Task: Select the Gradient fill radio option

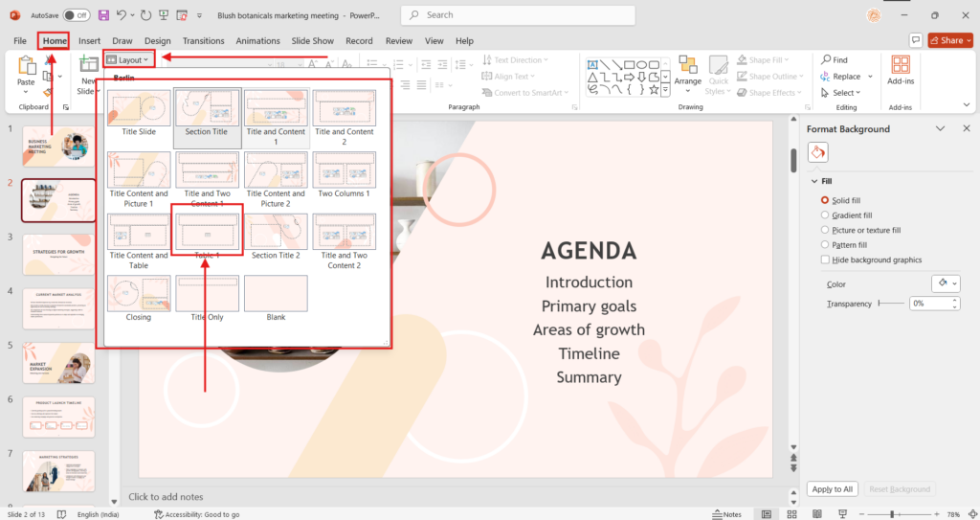Action: (825, 215)
